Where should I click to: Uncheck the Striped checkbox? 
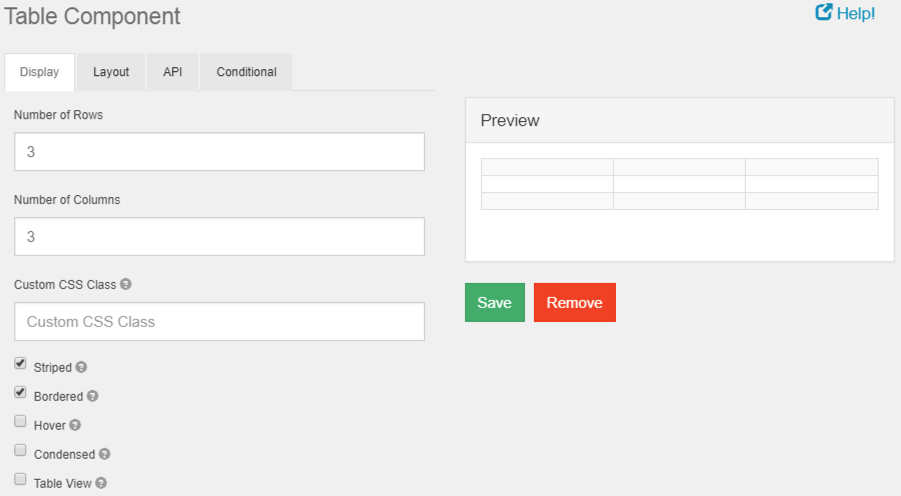(x=20, y=364)
